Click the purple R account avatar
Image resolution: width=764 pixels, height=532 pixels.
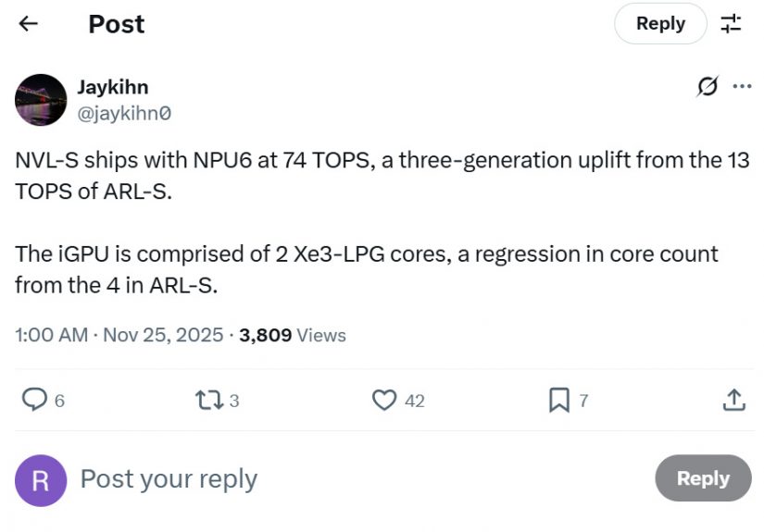[41, 479]
